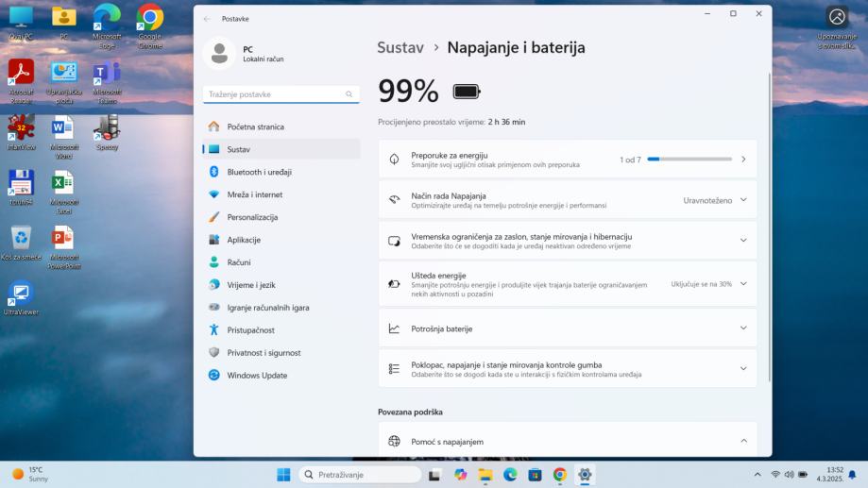
Task: Open the Microsoft Teams desktop shortcut
Action: pos(107,81)
